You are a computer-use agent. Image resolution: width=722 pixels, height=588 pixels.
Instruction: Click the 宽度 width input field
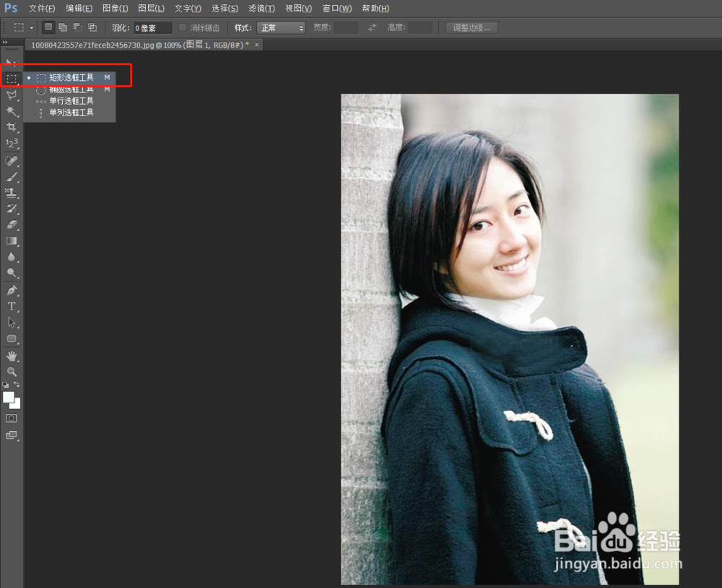point(346,27)
